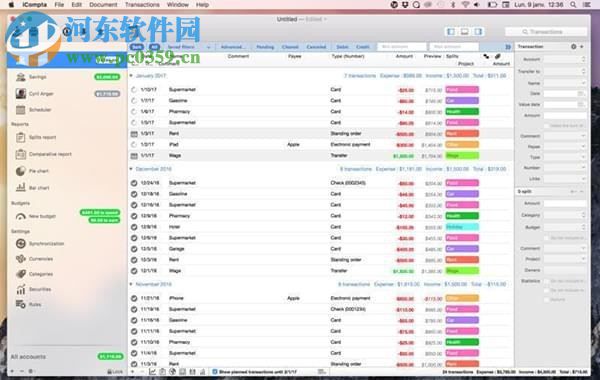The image size is (600, 380).
Task: Open the Edit menu
Action: (77, 5)
